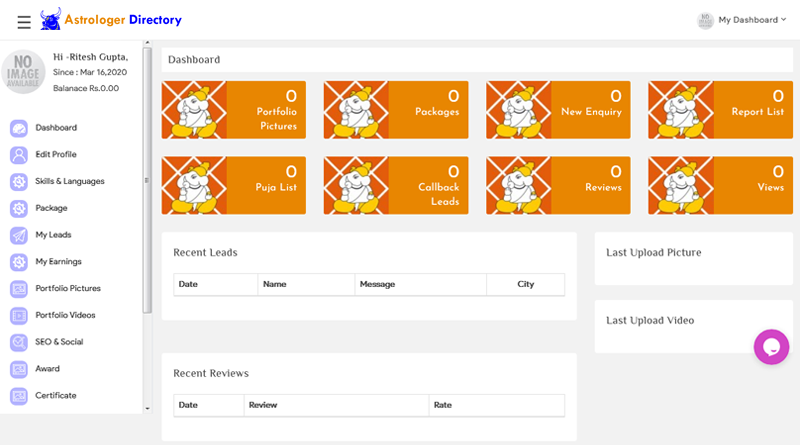This screenshot has width=800, height=445.
Task: Open the orange chat support bubble
Action: tap(771, 347)
